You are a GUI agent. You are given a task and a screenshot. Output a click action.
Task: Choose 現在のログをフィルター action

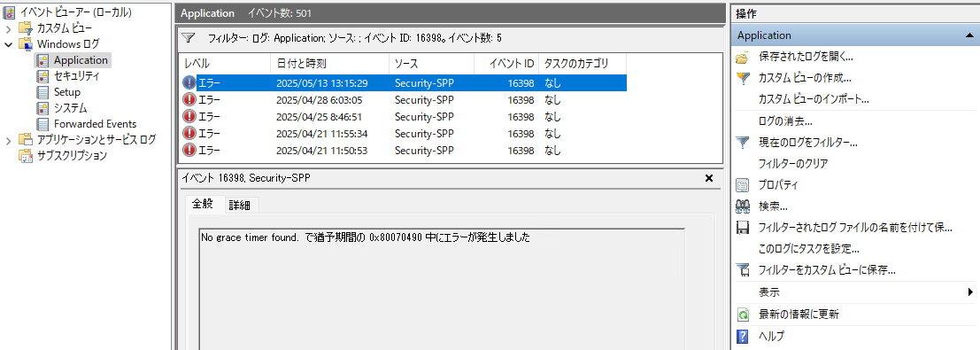(x=807, y=143)
